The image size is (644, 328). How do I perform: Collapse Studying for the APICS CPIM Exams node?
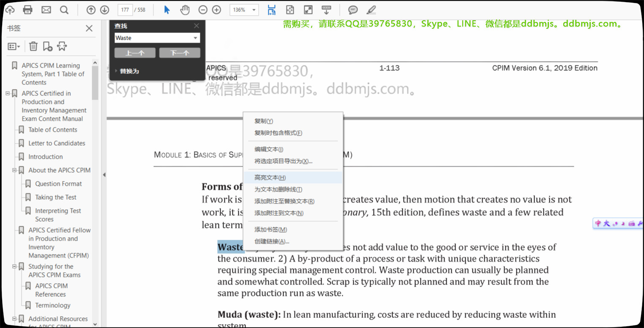[14, 266]
